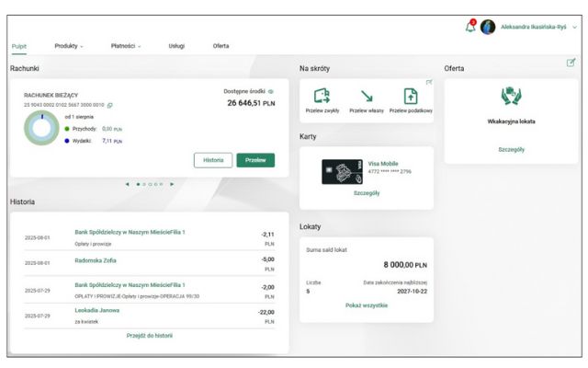Hide available funds with the eye icon
This screenshot has width=588, height=368.
pyautogui.click(x=271, y=92)
